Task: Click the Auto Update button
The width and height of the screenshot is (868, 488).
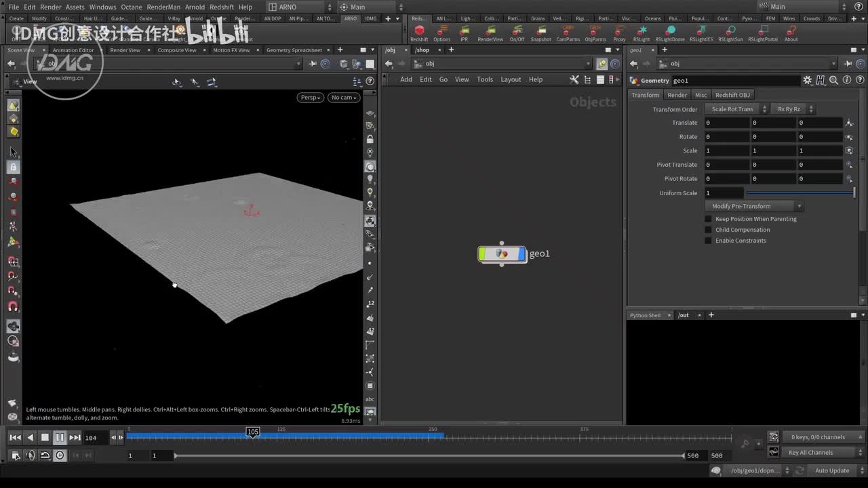Action: click(832, 470)
